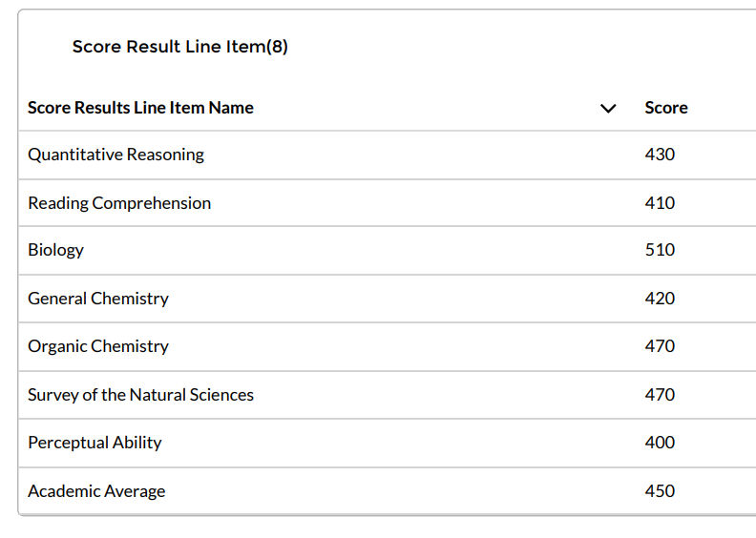Open the Reading Comprehension line item
This screenshot has height=538, width=756.
tap(119, 203)
